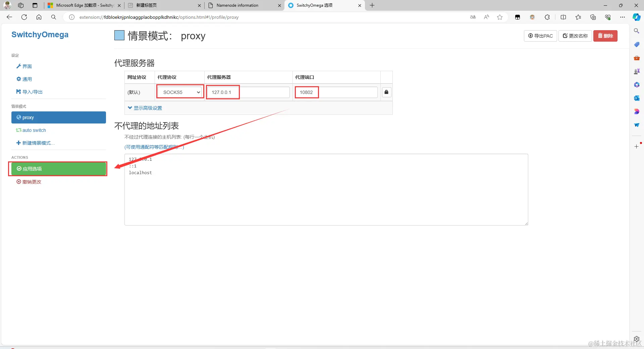
Task: Open browser essentials heart icon
Action: click(x=608, y=17)
